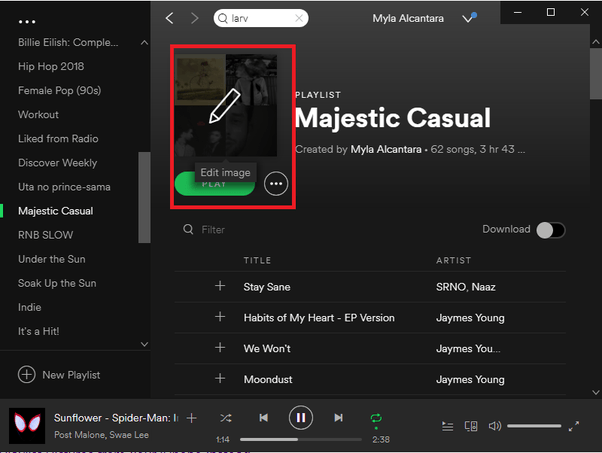Click the sidebar scroll-down arrow

[x=144, y=344]
